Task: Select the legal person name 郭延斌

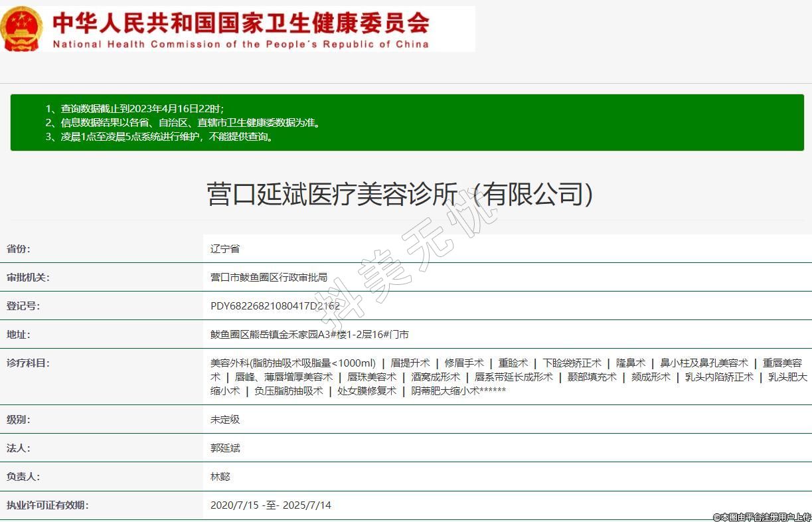Action: 225,448
